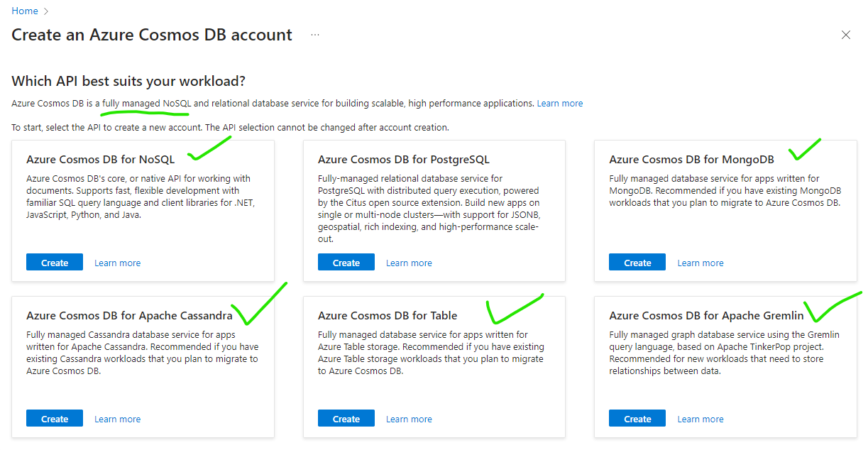Open the ellipsis menu beside the page title
This screenshot has height=450, width=868.
tap(315, 35)
